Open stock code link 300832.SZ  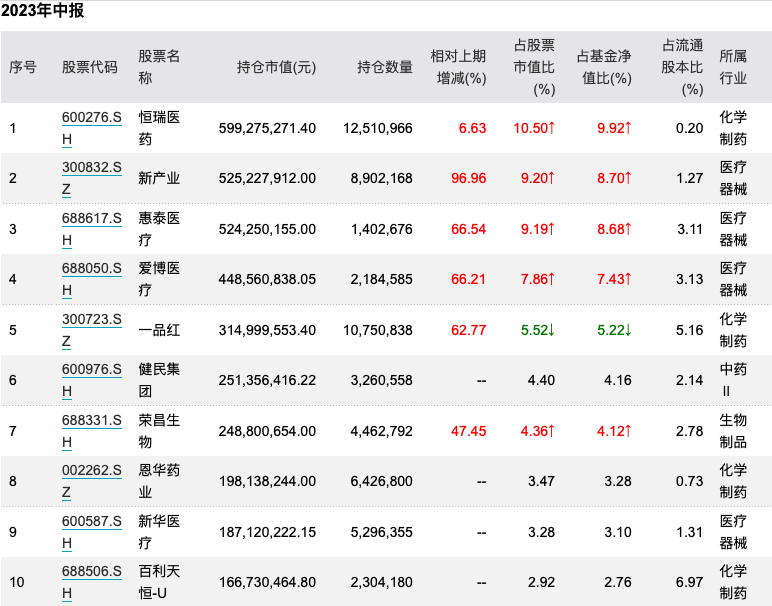pos(92,178)
